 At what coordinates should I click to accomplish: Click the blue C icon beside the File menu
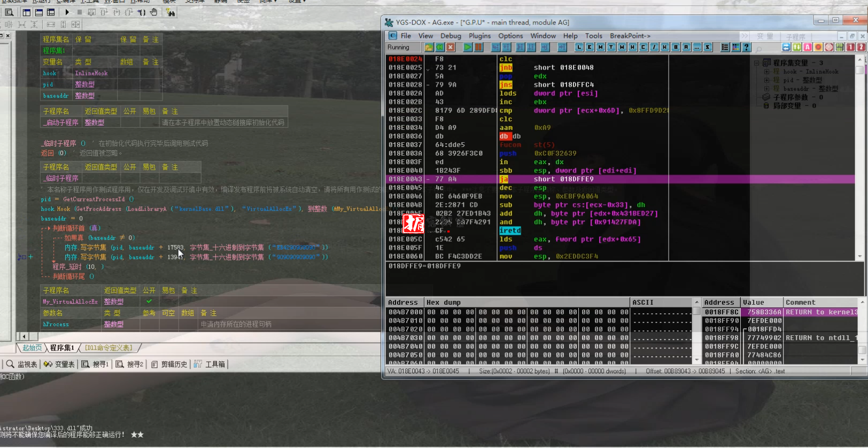393,35
